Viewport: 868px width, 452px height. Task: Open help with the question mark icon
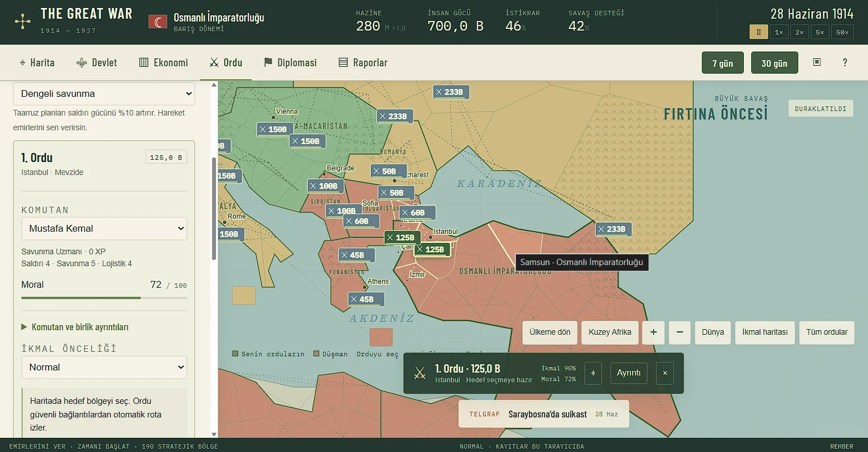click(845, 62)
